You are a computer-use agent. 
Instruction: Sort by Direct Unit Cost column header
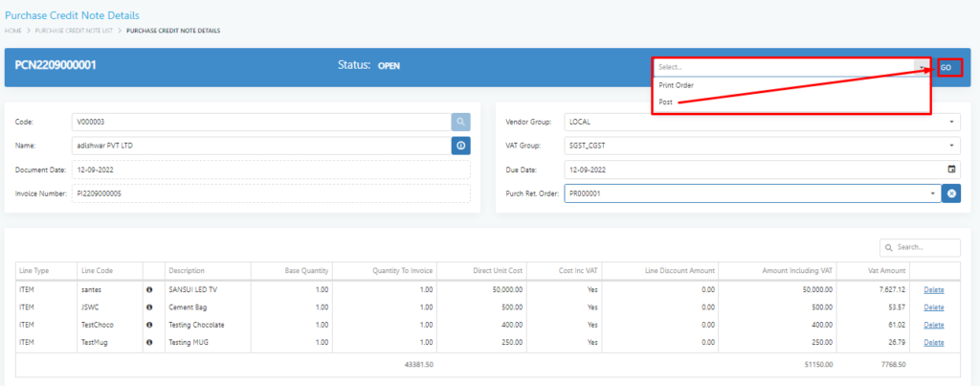pyautogui.click(x=498, y=271)
